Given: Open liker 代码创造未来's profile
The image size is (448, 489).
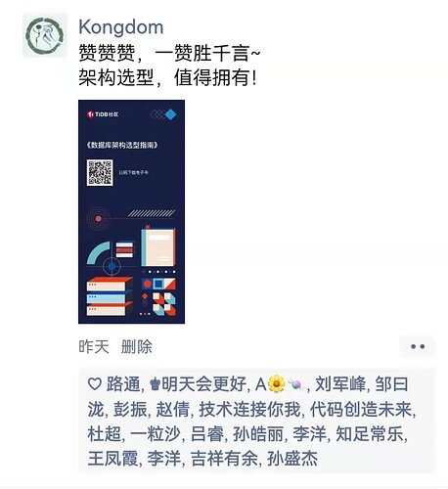Looking at the screenshot, I should click(x=361, y=409).
